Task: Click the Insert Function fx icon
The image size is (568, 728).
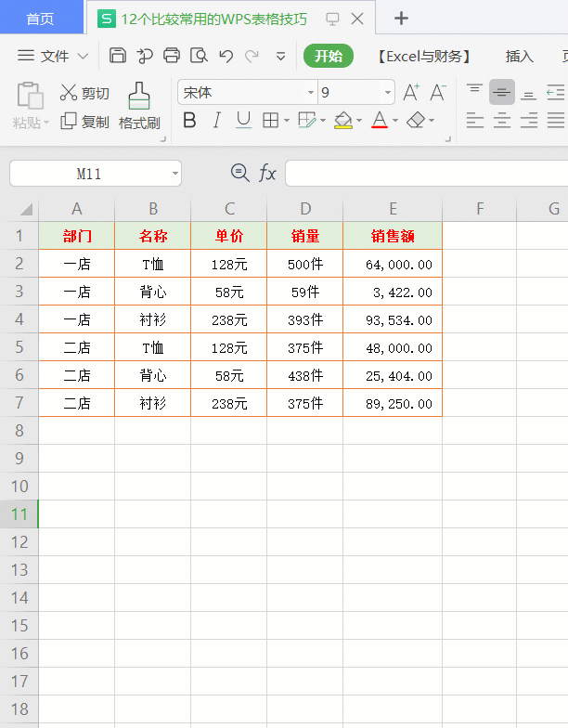Action: [267, 173]
